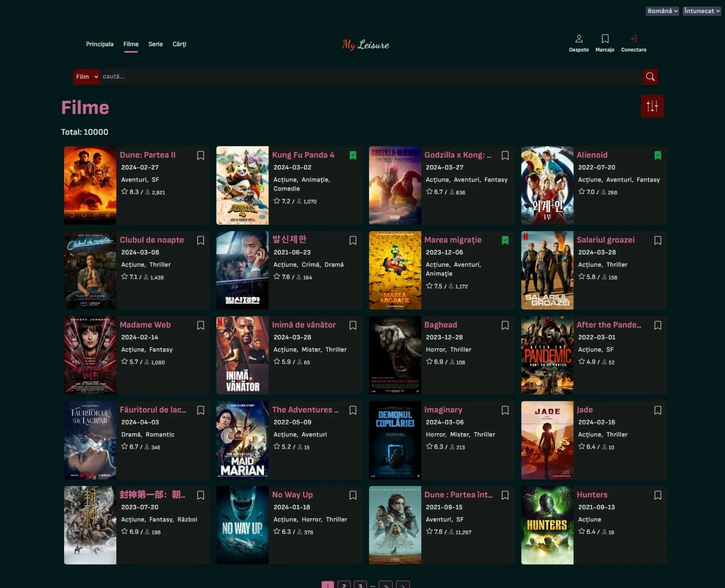Click bookmark icon on Baghead
The height and width of the screenshot is (588, 725).
coord(505,326)
